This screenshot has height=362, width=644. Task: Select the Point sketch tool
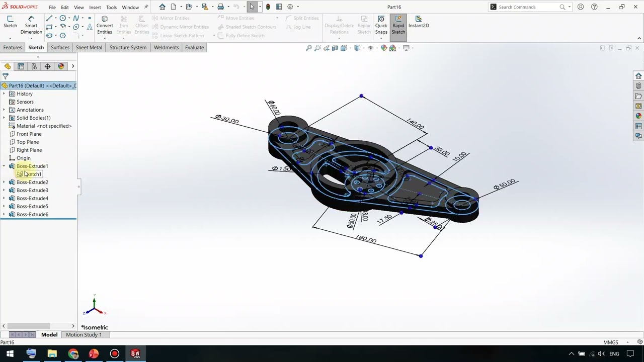pyautogui.click(x=90, y=18)
